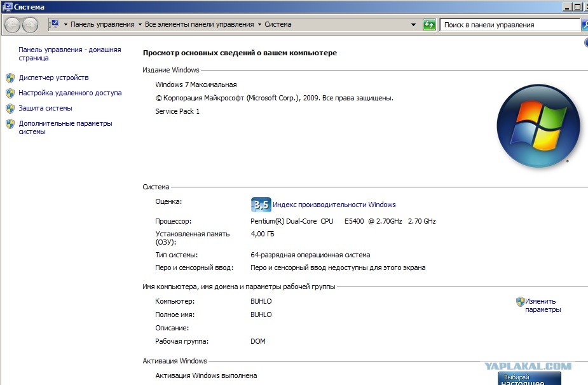Screen dimensions: 588x385
Task: Expand arrow before Все элементы панели управления
Action: tap(140, 24)
